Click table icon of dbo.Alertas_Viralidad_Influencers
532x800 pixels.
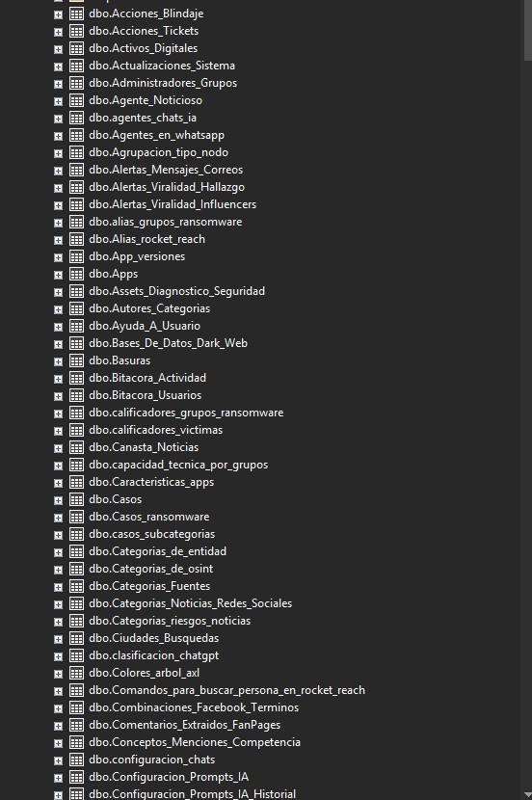pos(76,204)
